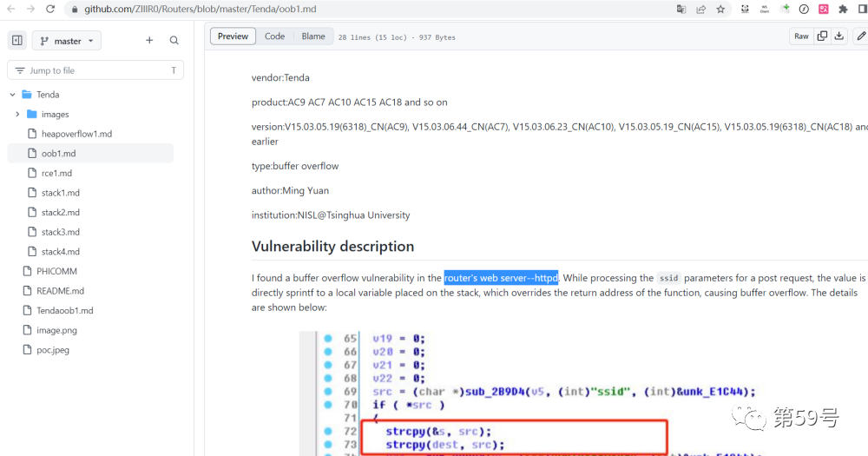Copy raw file contents icon

tap(822, 36)
